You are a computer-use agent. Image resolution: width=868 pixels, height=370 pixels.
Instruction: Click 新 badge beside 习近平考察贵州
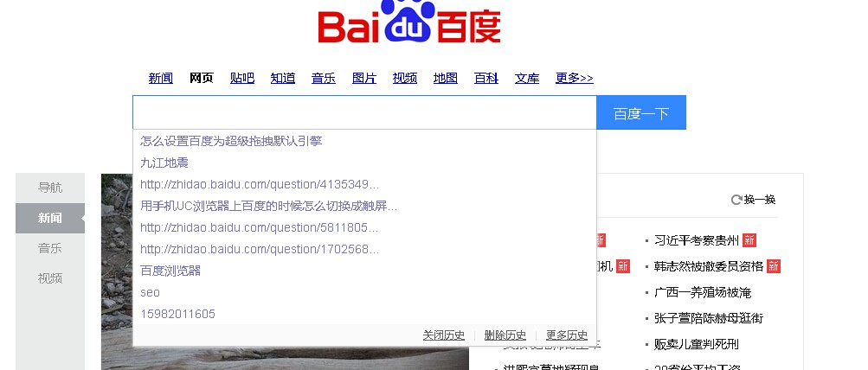[749, 240]
